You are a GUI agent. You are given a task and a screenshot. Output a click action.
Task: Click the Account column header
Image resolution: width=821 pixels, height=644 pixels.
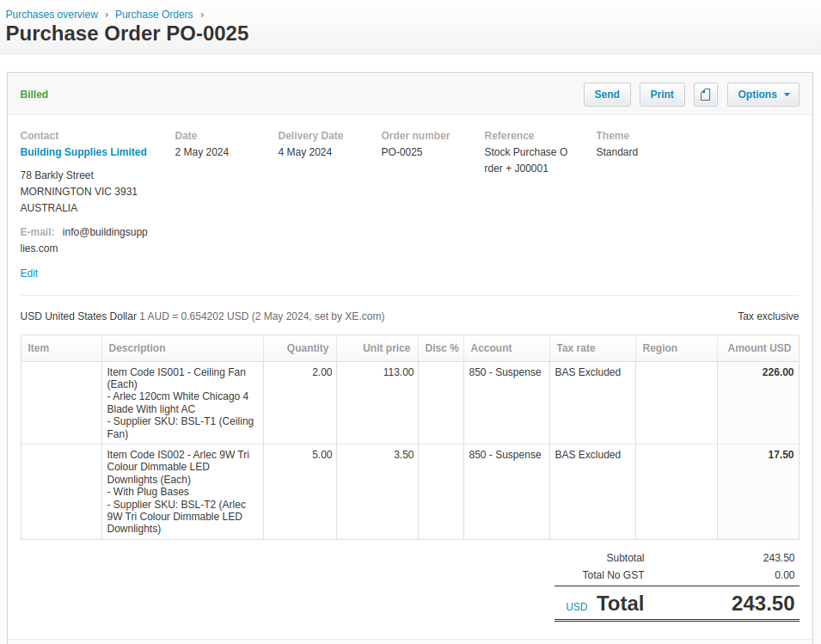click(491, 348)
